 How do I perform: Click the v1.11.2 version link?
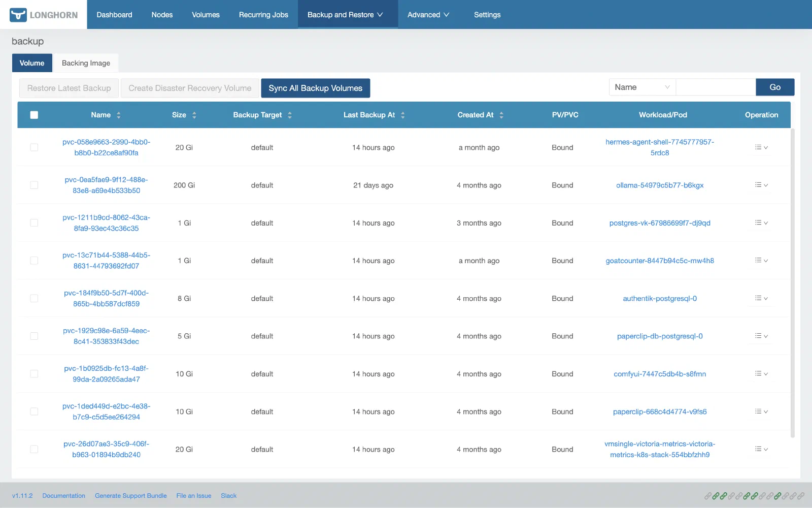click(22, 496)
